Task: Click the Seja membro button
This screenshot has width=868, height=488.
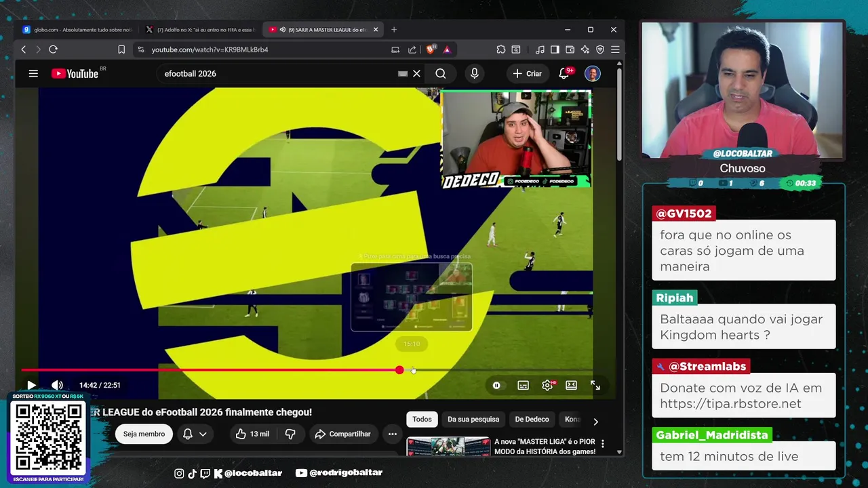Action: pos(144,434)
